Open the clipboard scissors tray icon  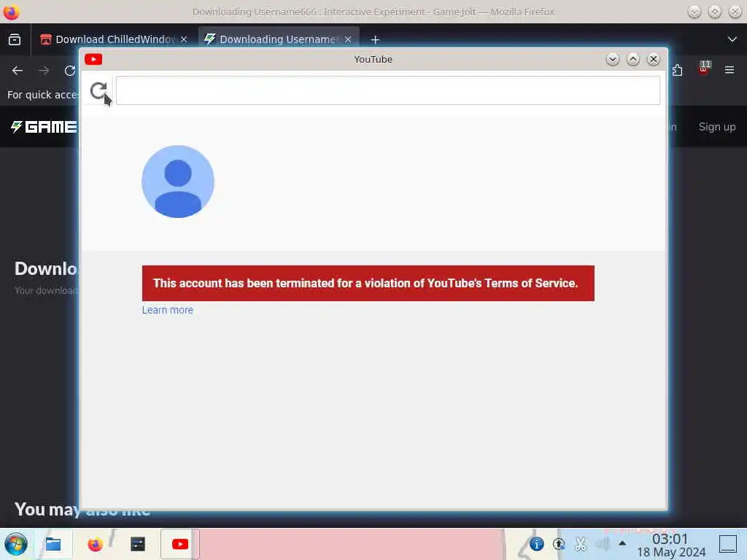click(580, 544)
